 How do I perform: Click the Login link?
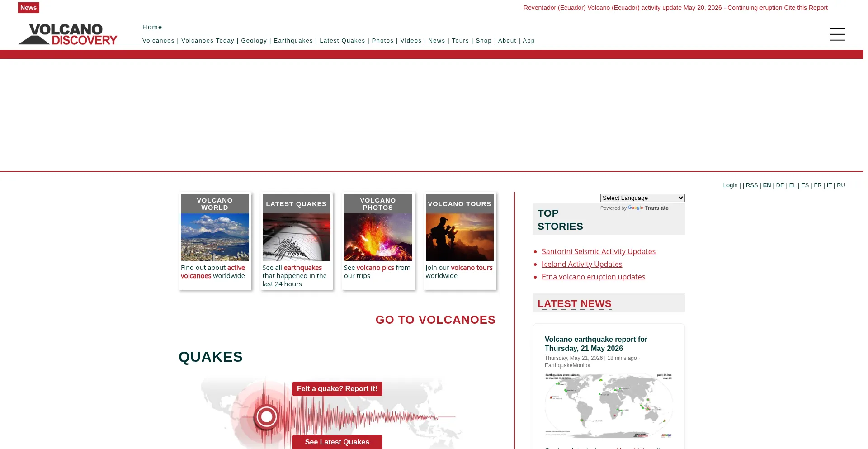click(730, 185)
